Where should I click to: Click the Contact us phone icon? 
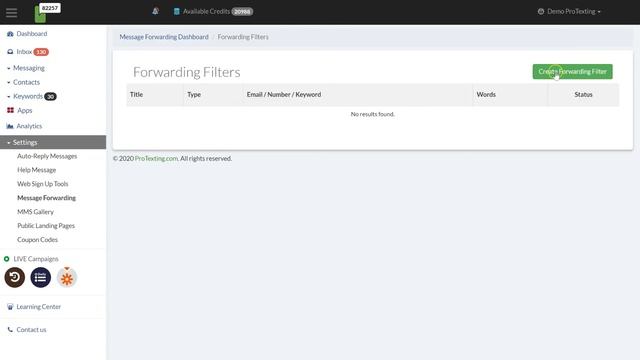pos(10,329)
